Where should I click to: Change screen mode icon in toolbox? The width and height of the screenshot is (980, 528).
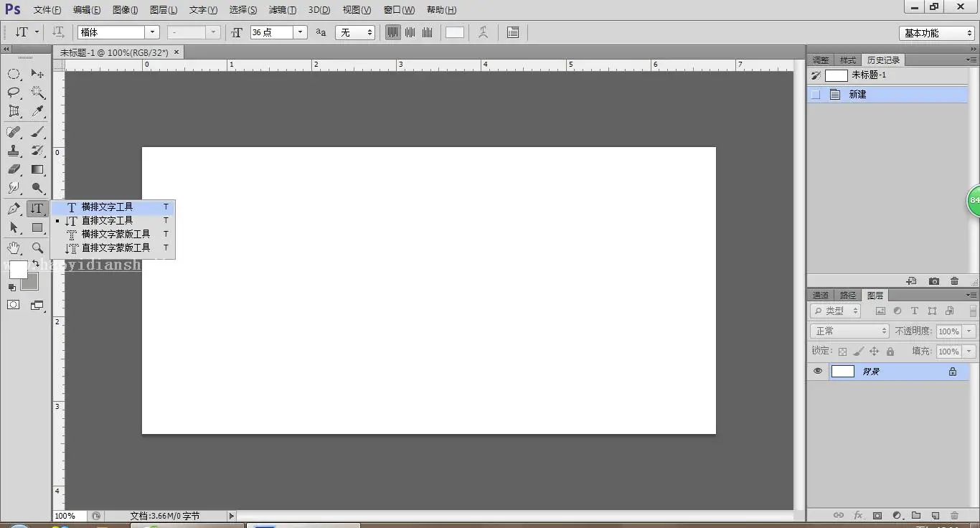point(37,305)
